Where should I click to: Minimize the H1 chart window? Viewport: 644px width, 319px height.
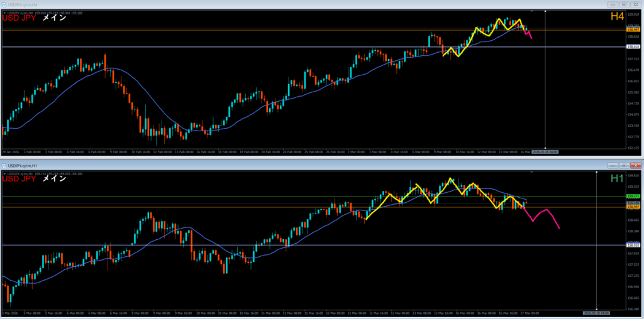(613, 165)
